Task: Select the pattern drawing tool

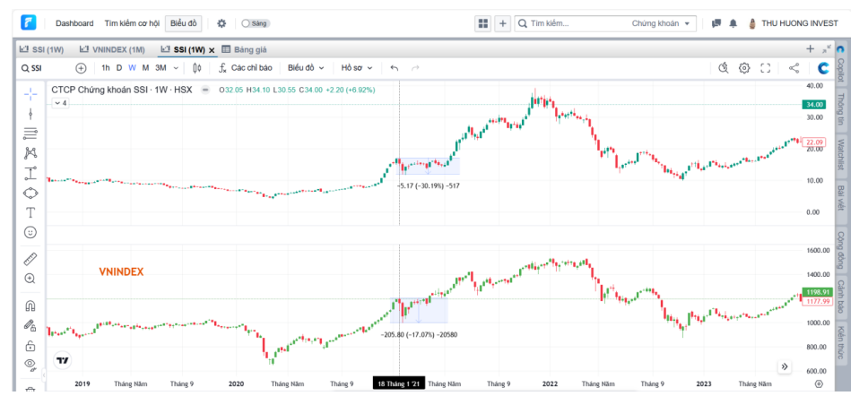Action: click(30, 153)
